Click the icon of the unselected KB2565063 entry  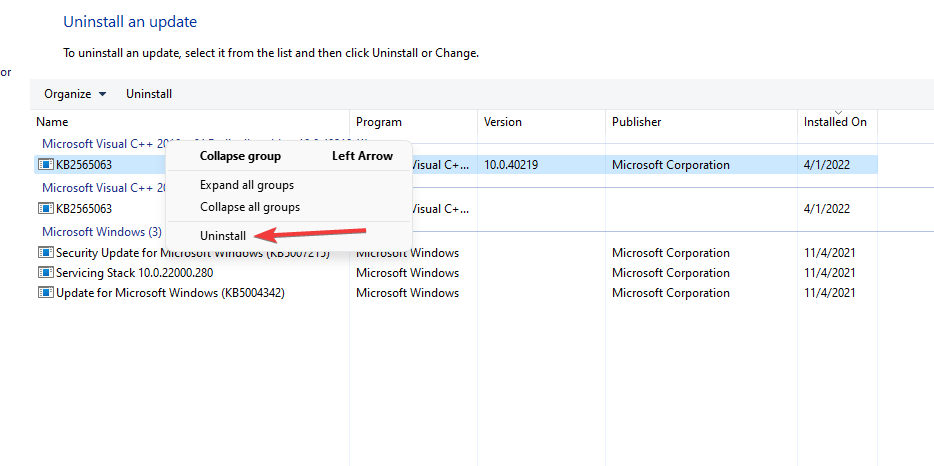(x=46, y=209)
